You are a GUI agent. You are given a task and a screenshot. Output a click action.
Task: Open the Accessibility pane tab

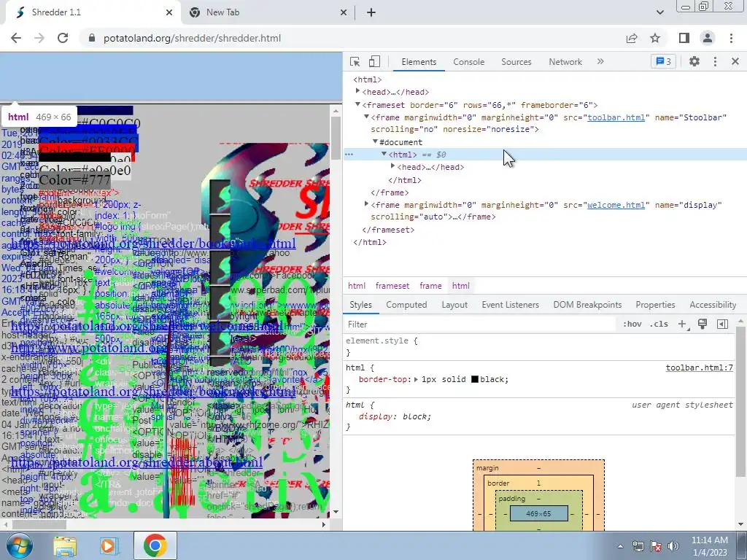[713, 305]
